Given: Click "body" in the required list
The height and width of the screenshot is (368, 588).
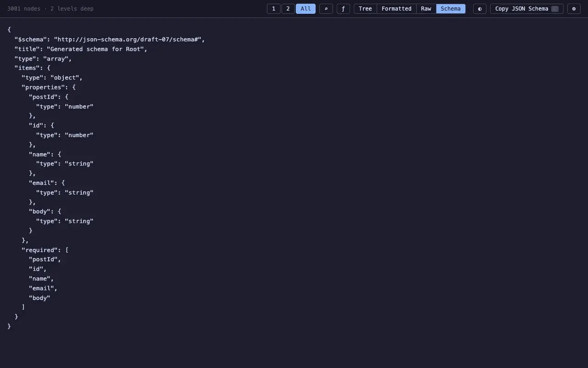Looking at the screenshot, I should click(40, 298).
